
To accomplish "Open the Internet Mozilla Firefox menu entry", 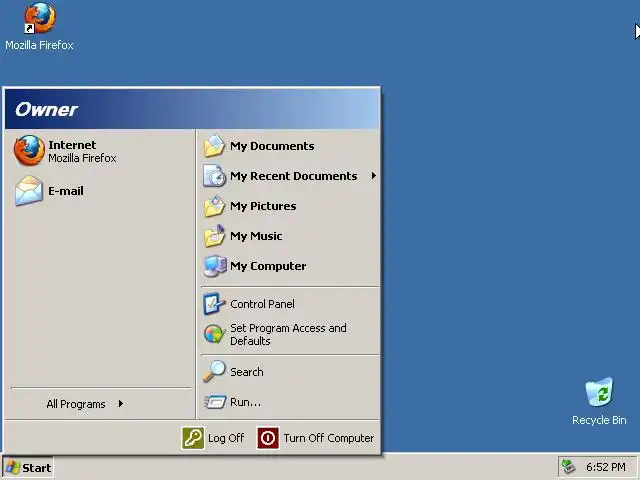I will [100, 151].
